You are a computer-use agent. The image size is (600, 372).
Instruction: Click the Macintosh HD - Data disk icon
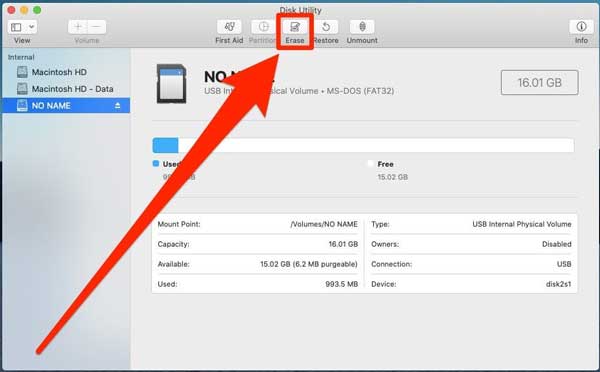[22, 89]
